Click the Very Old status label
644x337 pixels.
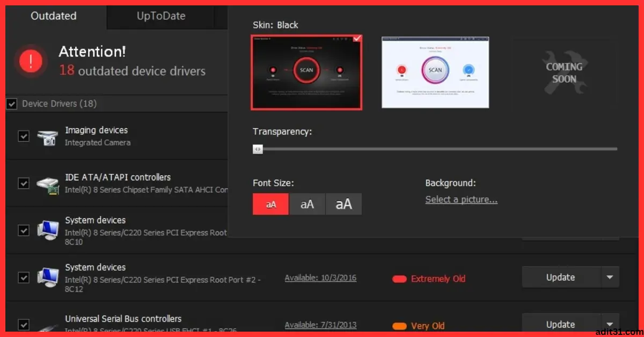pyautogui.click(x=428, y=326)
